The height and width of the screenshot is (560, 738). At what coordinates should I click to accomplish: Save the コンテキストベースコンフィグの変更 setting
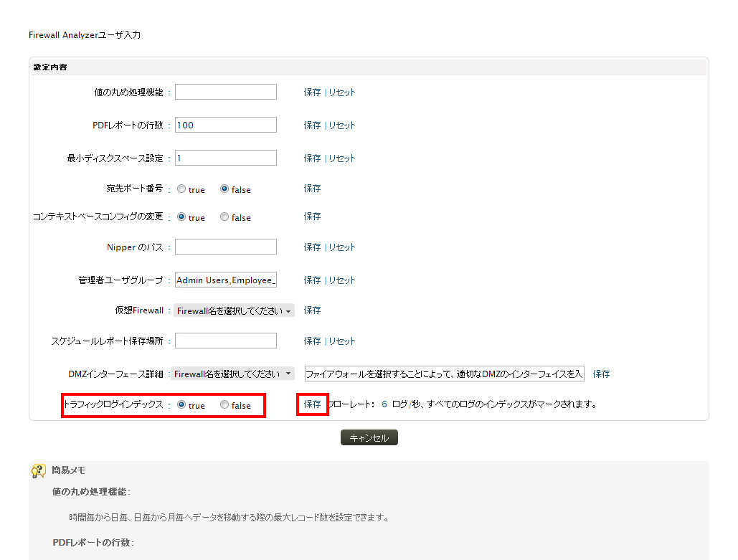point(312,216)
